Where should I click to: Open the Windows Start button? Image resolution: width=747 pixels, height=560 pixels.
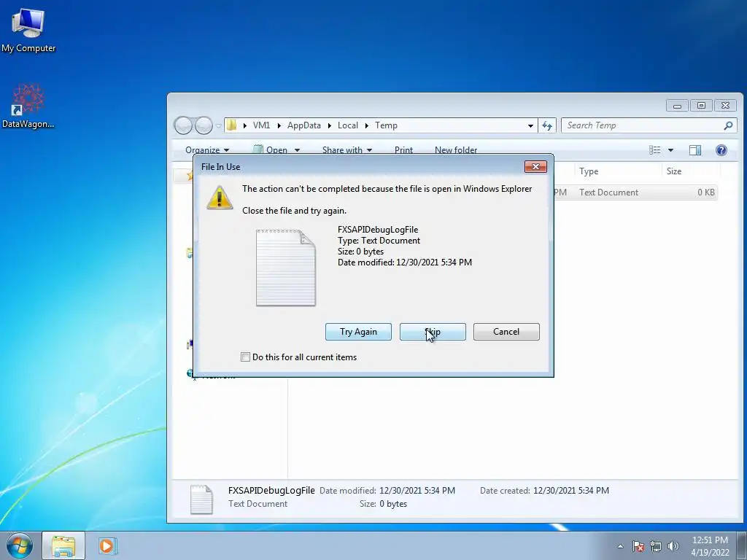(x=19, y=545)
